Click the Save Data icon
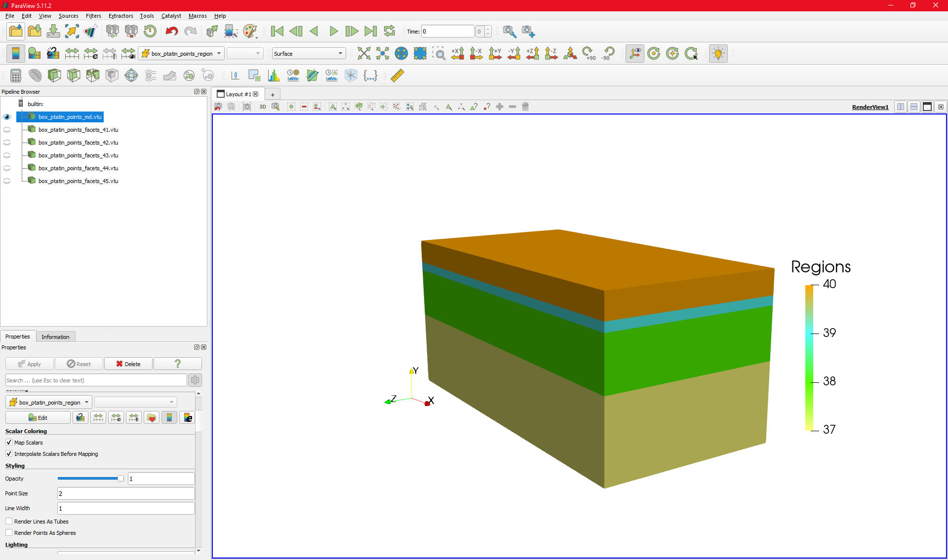The image size is (948, 560). tap(53, 31)
